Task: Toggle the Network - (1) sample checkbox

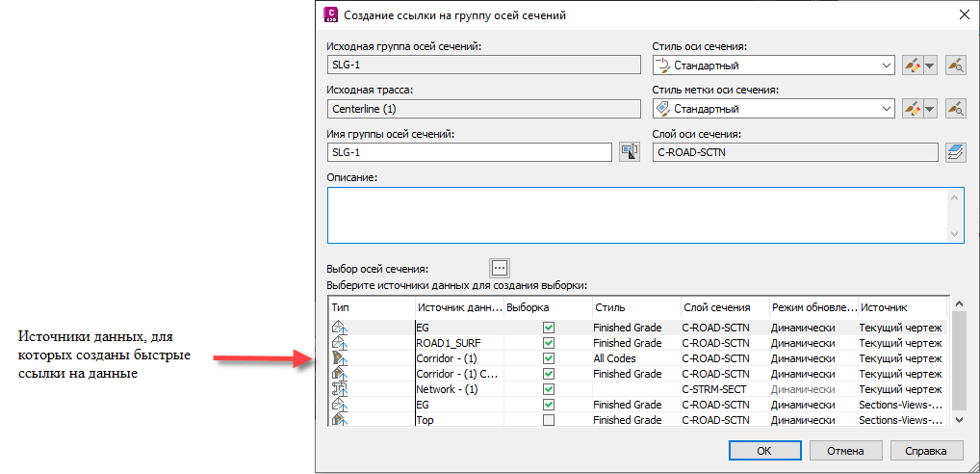Action: click(549, 389)
